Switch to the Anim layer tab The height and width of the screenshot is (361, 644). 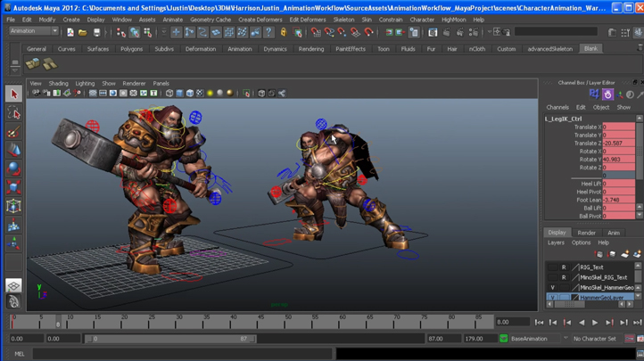tap(614, 233)
